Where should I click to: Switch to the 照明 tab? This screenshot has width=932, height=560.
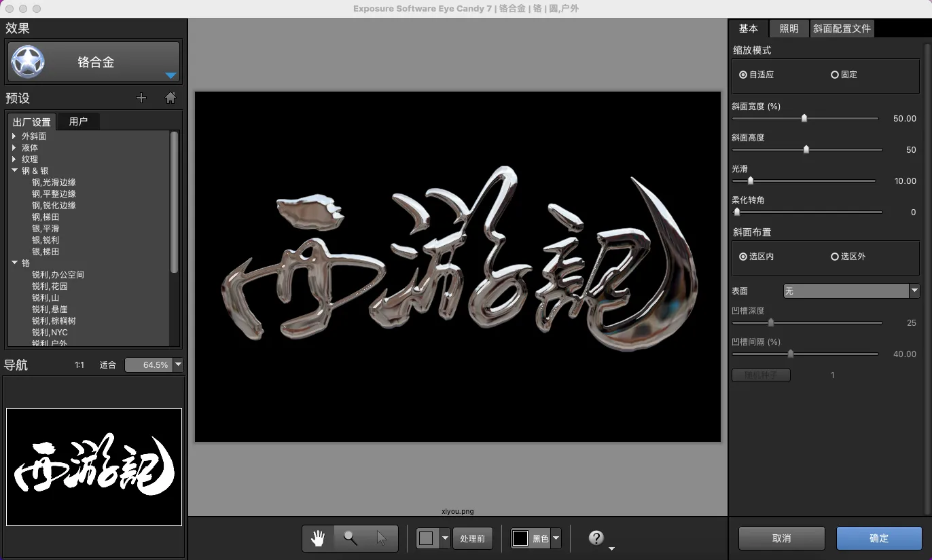pos(789,29)
